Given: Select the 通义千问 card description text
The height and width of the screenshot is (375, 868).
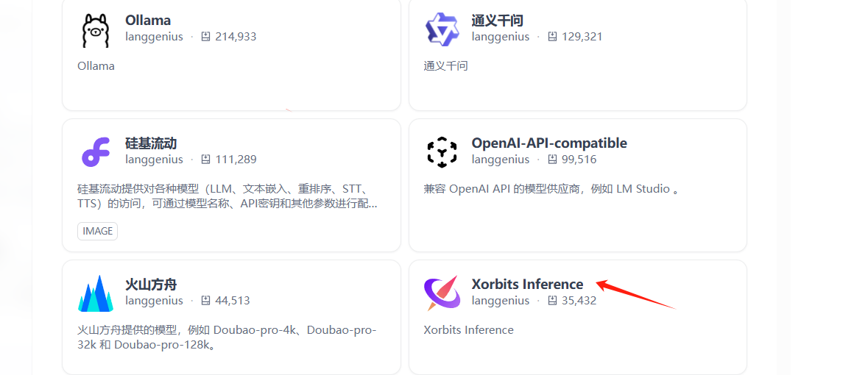Looking at the screenshot, I should click(x=445, y=66).
